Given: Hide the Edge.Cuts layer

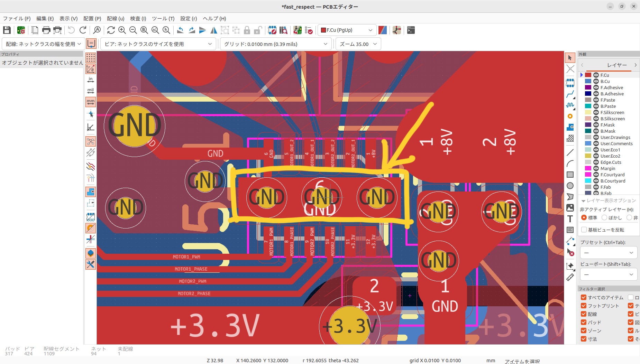Looking at the screenshot, I should click(x=596, y=162).
